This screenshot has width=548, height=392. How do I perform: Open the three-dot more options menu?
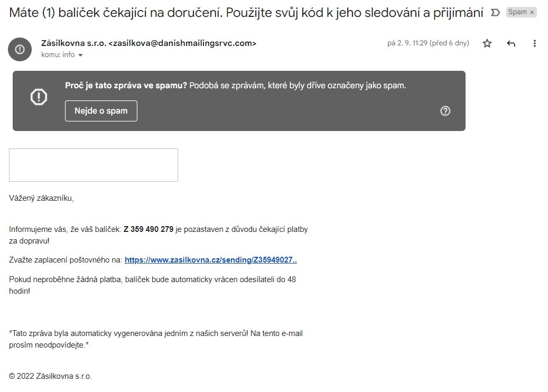[535, 44]
